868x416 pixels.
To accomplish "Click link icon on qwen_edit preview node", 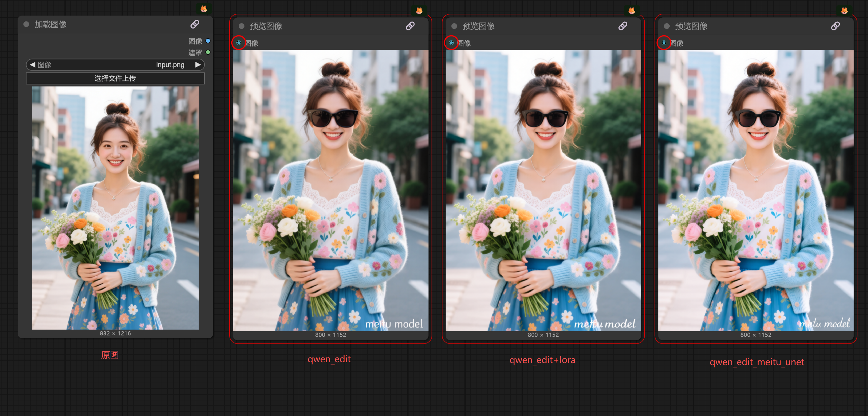I will point(410,26).
